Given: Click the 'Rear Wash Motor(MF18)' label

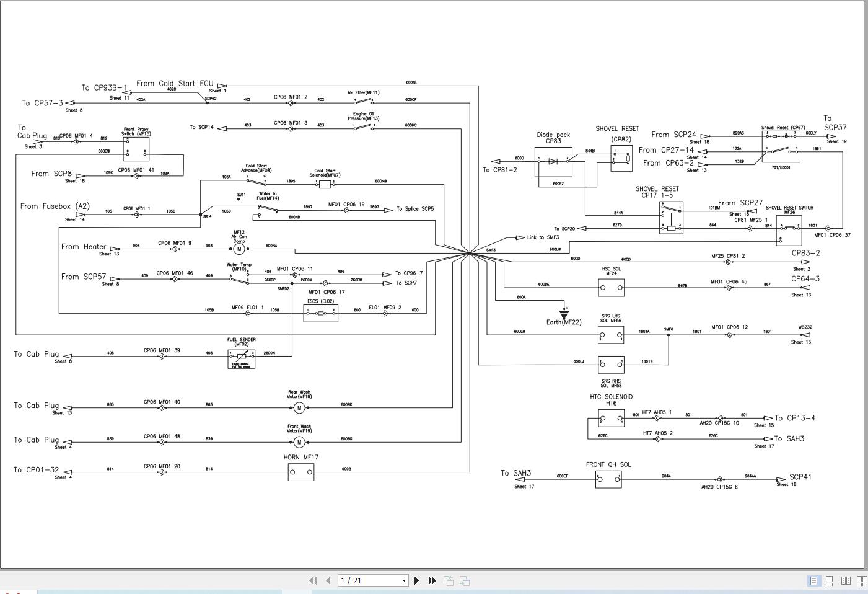Looking at the screenshot, I should 299,394.
